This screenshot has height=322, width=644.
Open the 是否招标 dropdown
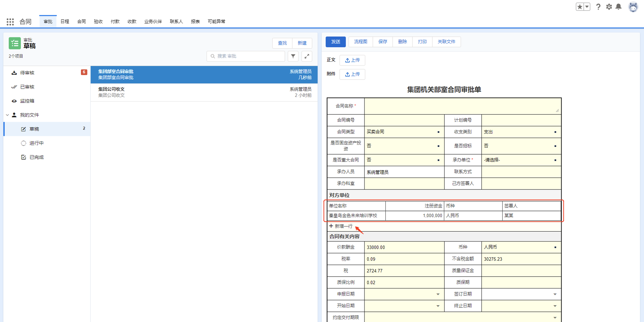(x=521, y=146)
